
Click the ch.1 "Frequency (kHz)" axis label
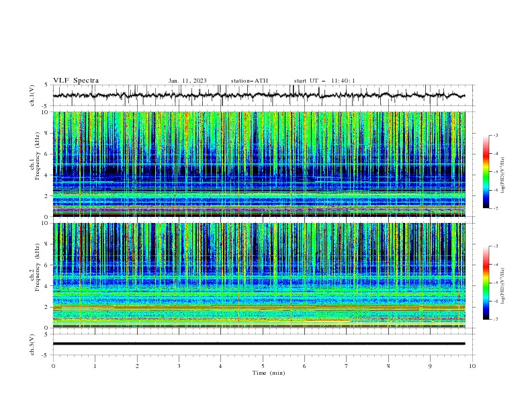click(x=38, y=156)
